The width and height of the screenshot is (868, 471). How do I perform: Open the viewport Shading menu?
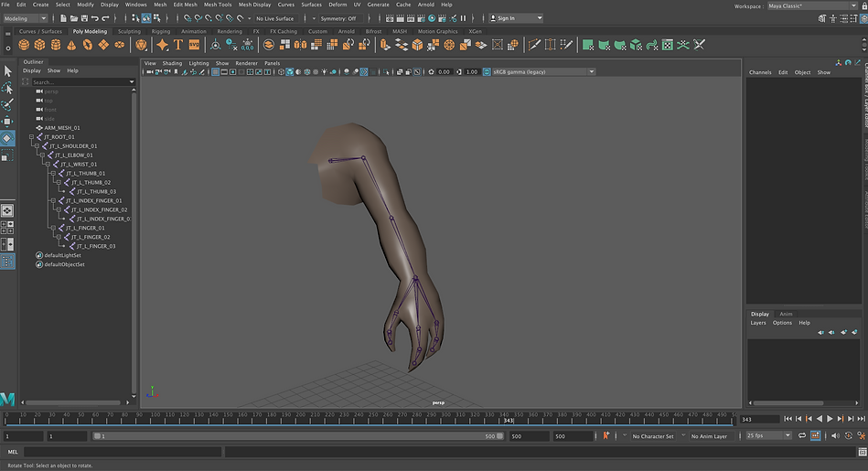(172, 63)
